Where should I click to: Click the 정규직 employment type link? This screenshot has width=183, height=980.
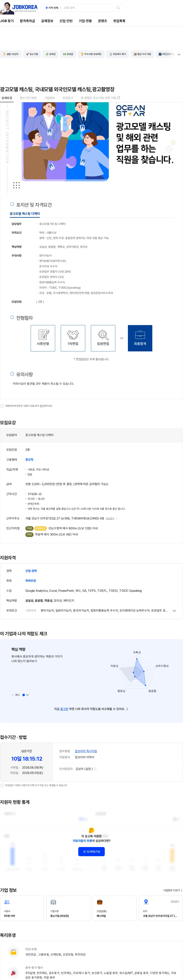[29, 460]
